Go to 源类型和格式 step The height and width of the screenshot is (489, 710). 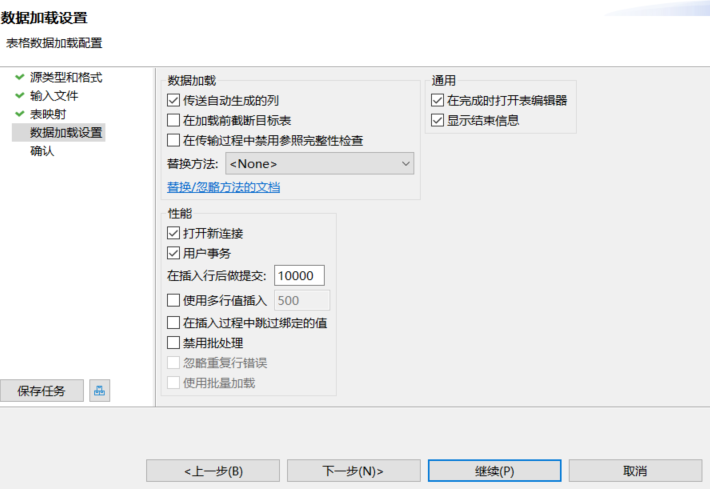coord(66,77)
